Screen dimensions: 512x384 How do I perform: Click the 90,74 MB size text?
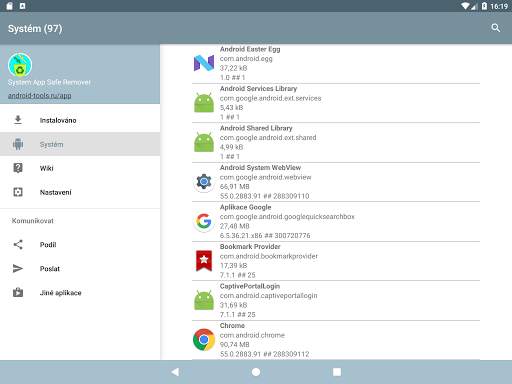point(235,345)
